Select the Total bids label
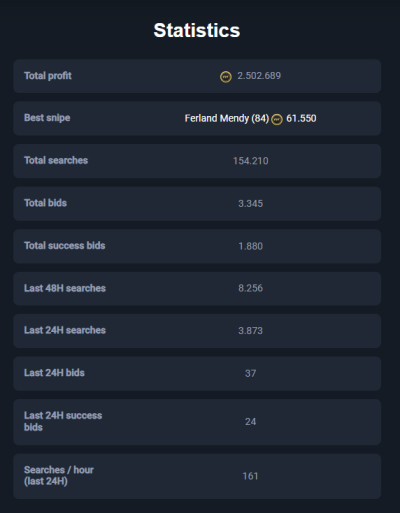This screenshot has height=513, width=400. click(45, 203)
